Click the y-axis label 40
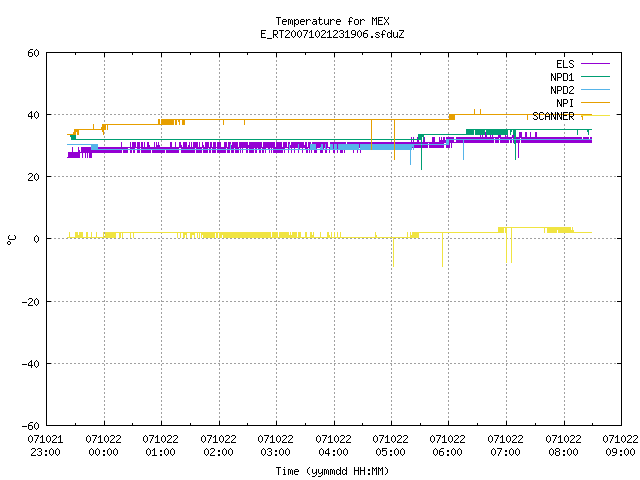640x480 pixels. click(33, 115)
